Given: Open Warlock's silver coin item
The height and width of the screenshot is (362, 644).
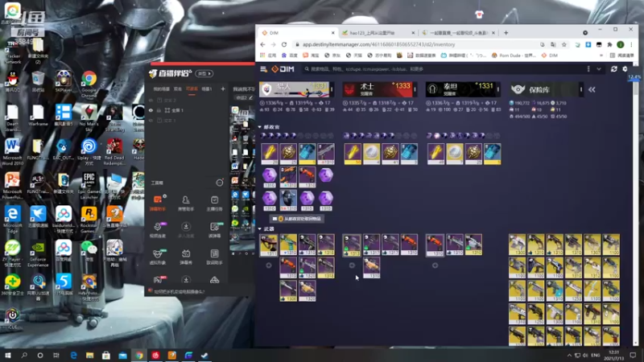Looking at the screenshot, I should (371, 154).
